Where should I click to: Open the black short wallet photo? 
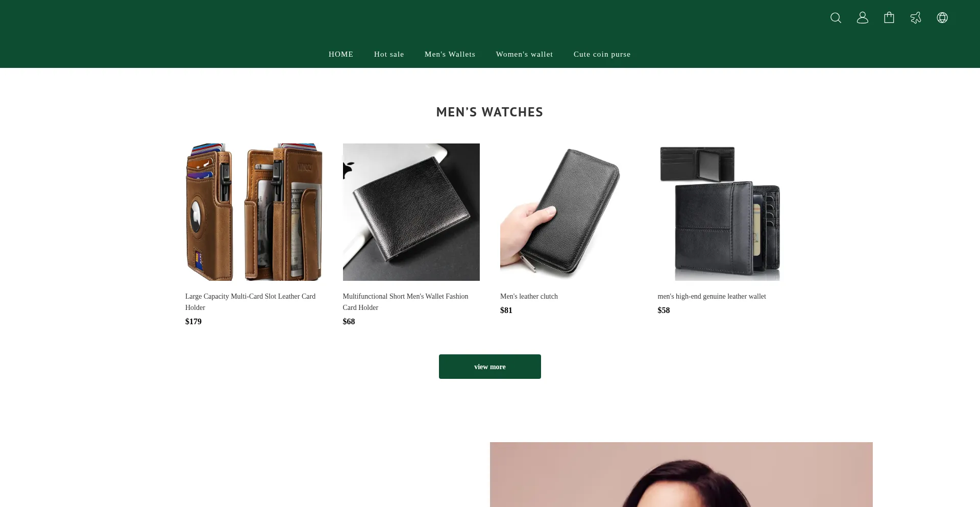point(411,212)
